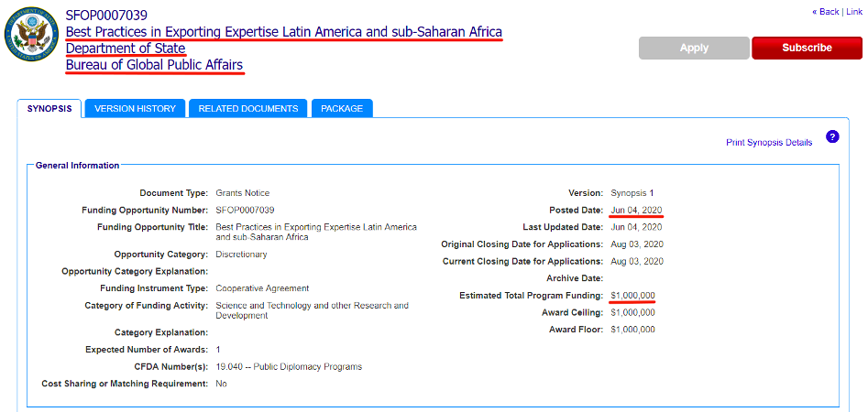Click the SFOP0007039 heading at top

pos(106,15)
